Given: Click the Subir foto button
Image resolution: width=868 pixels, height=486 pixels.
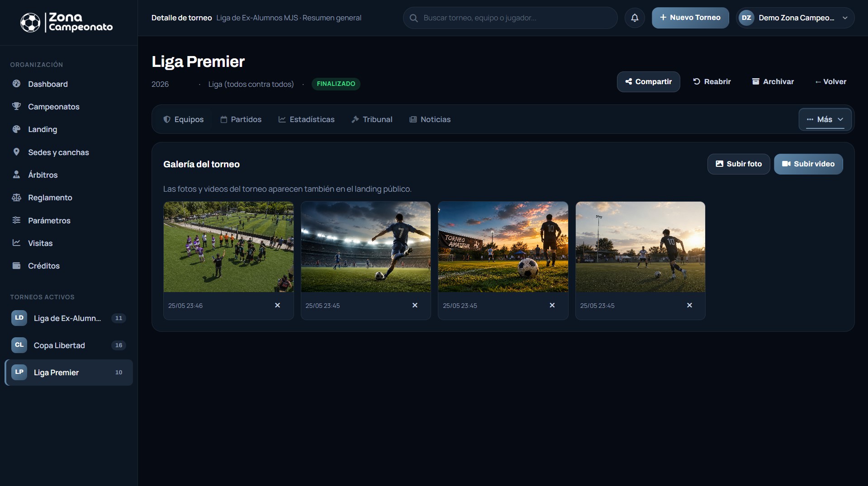Looking at the screenshot, I should click(739, 164).
